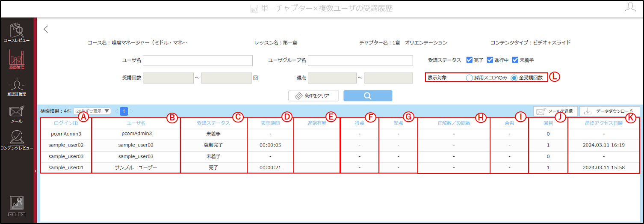Collapse the sidebar using the small red-bar arrow
Screen dimensions: 644x224
[x=35, y=170]
